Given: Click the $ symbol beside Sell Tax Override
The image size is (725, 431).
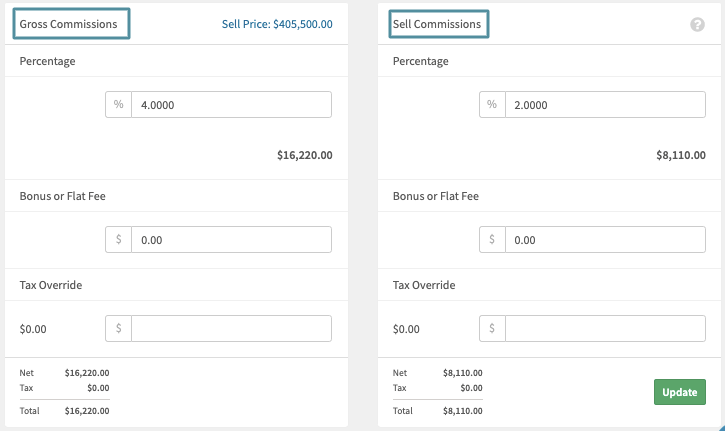Looking at the screenshot, I should (492, 329).
